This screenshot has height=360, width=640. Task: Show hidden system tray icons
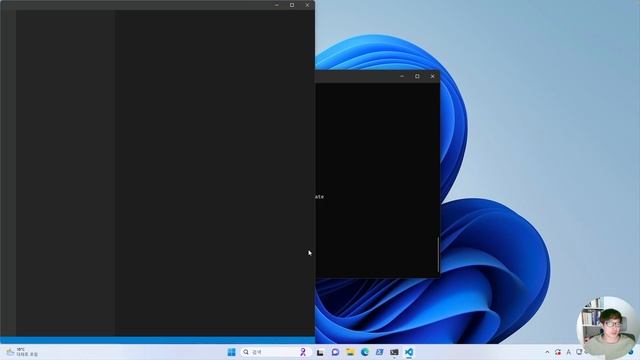[547, 352]
